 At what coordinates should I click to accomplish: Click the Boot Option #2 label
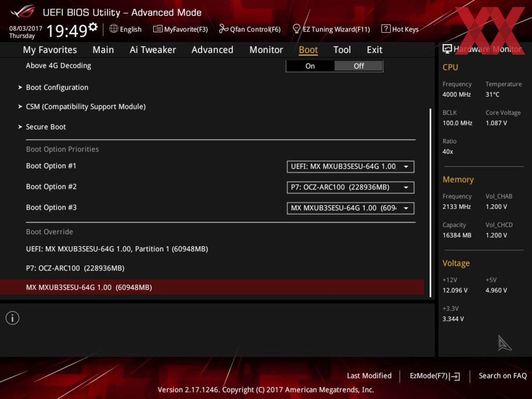point(51,187)
